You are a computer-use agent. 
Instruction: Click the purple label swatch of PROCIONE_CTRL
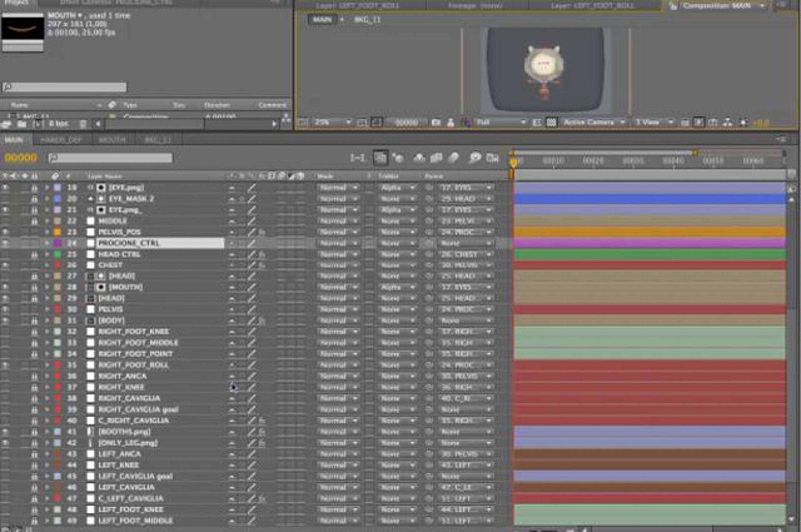[57, 243]
